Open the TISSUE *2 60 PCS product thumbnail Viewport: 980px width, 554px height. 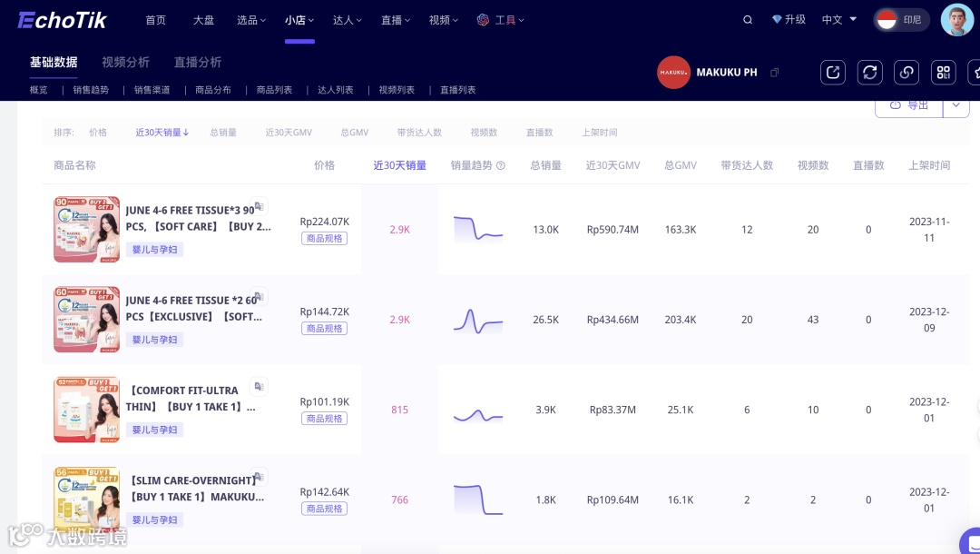(x=87, y=320)
